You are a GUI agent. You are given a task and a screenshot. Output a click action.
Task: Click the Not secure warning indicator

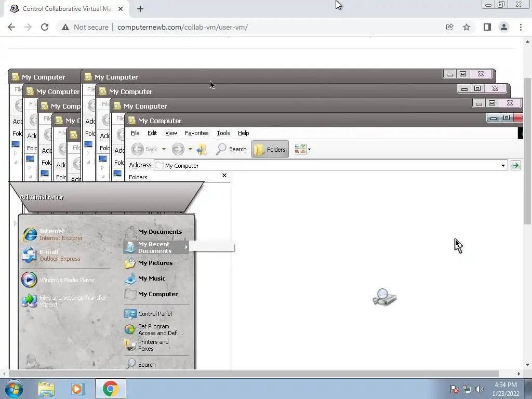point(85,27)
